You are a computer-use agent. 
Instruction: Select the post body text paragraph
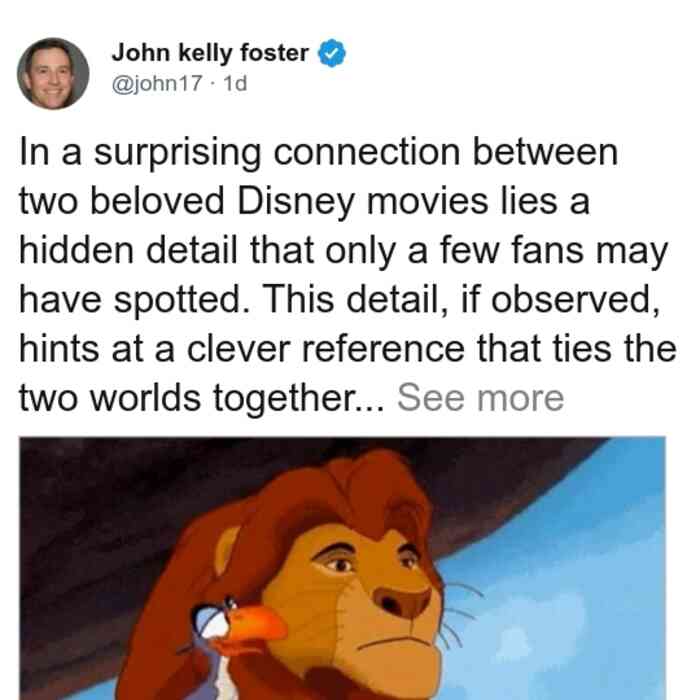(348, 275)
